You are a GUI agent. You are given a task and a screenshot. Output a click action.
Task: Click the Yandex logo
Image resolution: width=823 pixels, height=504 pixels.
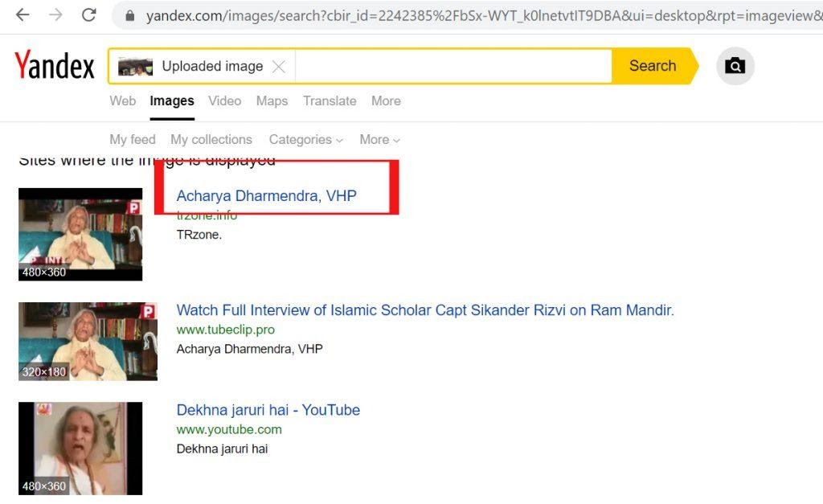point(54,65)
